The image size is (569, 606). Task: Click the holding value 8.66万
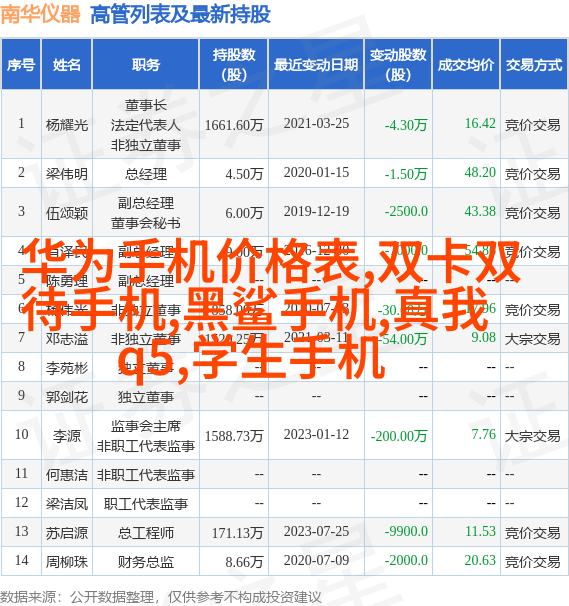pos(244,562)
